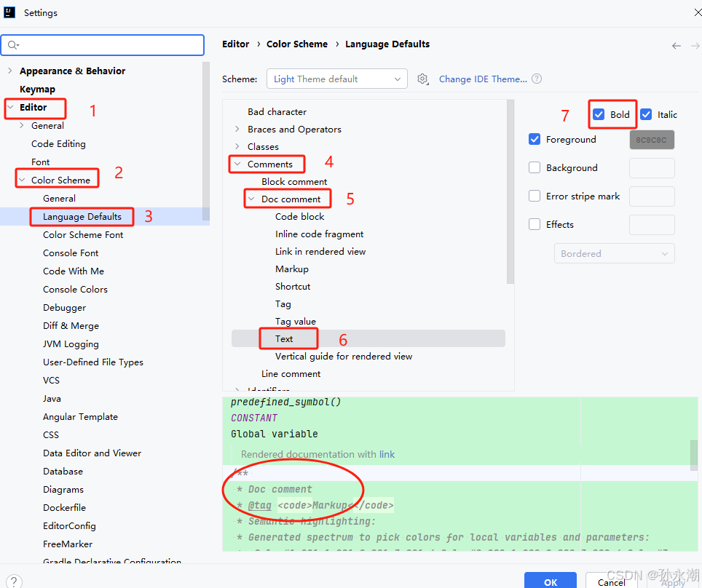Click the IntelliJ logo in title bar
The width and height of the screenshot is (702, 588).
(9, 12)
